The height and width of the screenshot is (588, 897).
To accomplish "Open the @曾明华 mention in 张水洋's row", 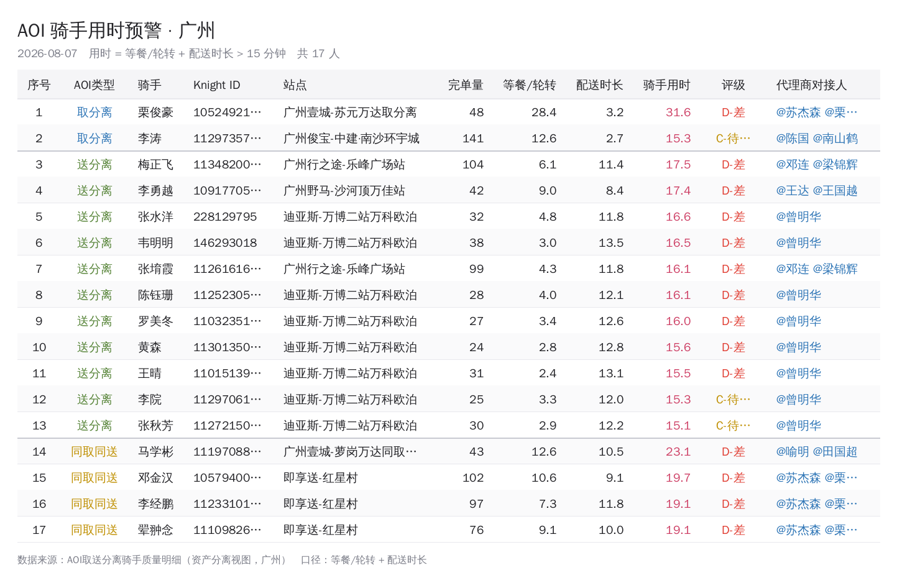I will (799, 217).
